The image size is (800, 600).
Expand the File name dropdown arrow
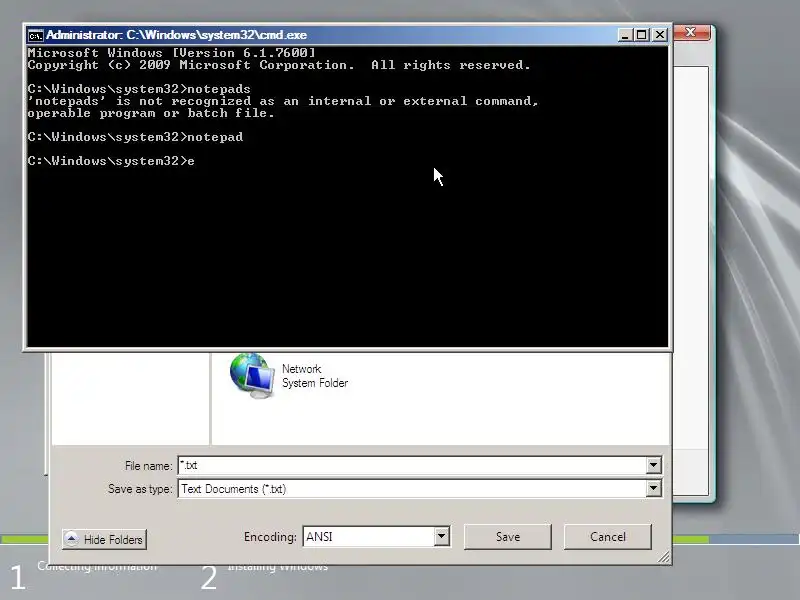653,465
